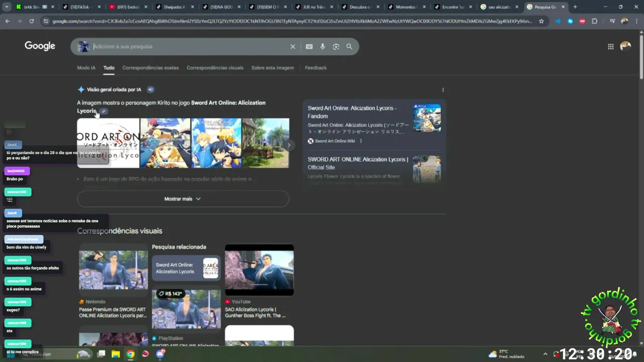
Task: Click the Correspondências visuais heading
Action: (x=120, y=231)
